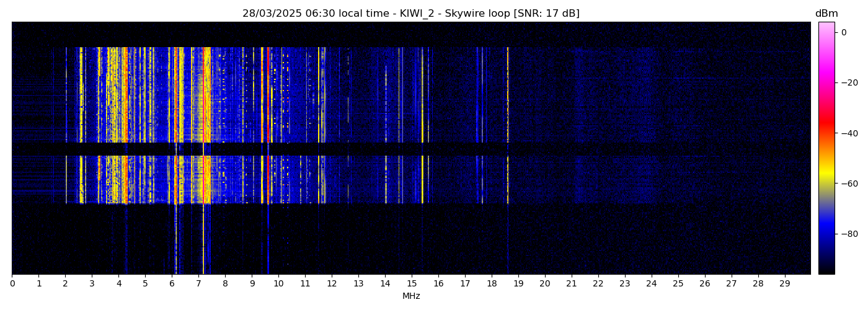Click the 7 tick label on the MHz axis
Image resolution: width=868 pixels, height=310 pixels.
pos(198,283)
